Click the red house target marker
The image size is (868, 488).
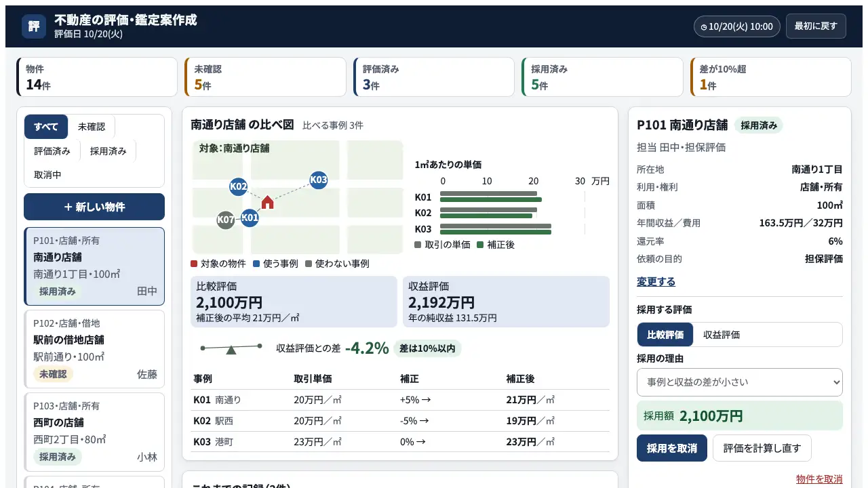tap(268, 202)
